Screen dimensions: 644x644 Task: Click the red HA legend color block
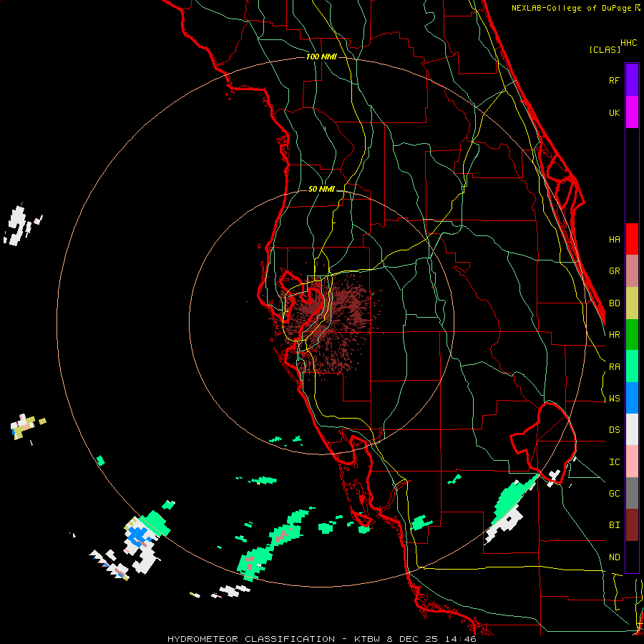tap(632, 239)
